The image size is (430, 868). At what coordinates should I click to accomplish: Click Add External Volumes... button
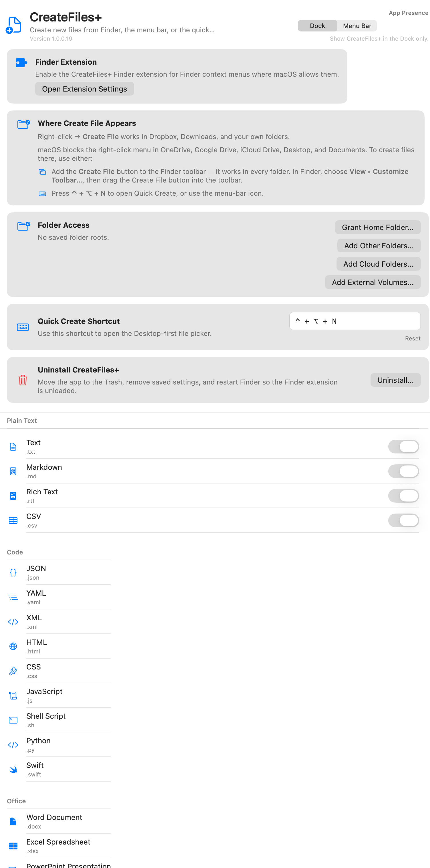click(373, 282)
